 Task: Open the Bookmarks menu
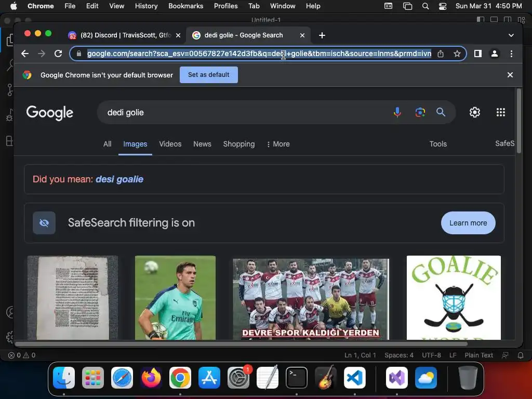click(x=185, y=6)
